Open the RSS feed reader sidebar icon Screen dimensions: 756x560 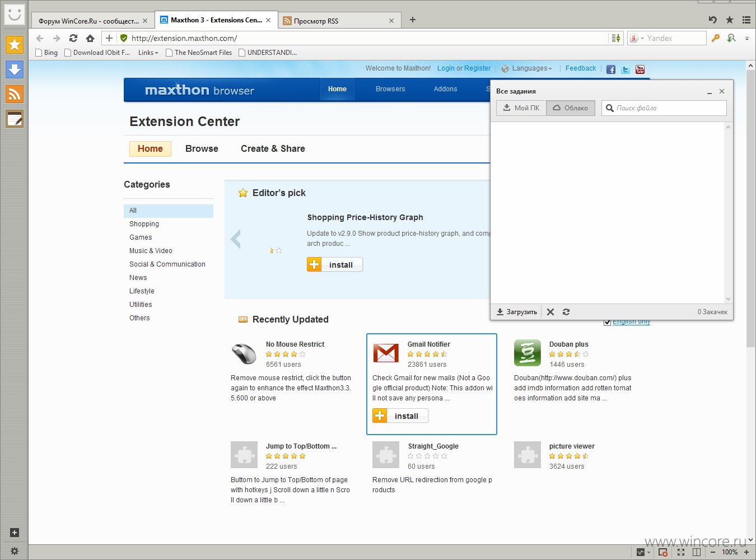point(15,94)
